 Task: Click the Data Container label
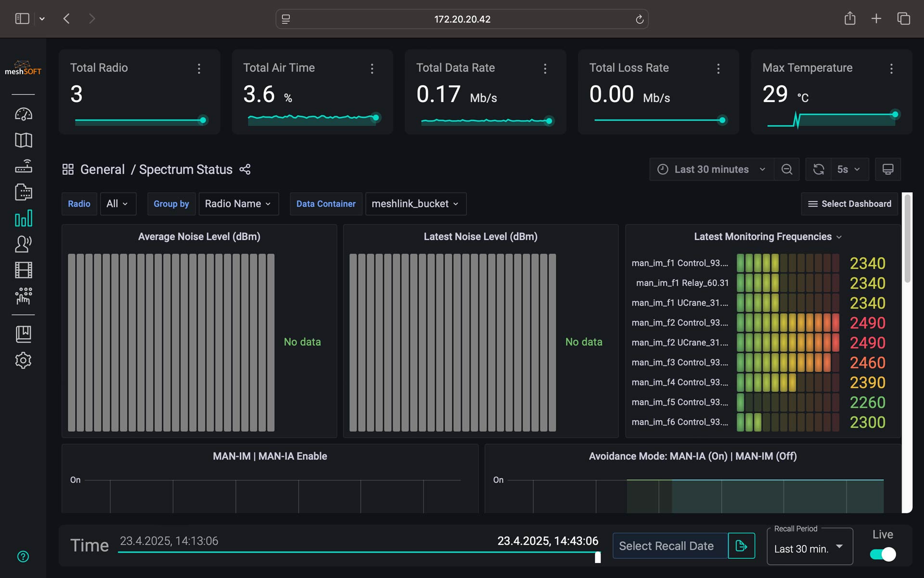pyautogui.click(x=326, y=204)
